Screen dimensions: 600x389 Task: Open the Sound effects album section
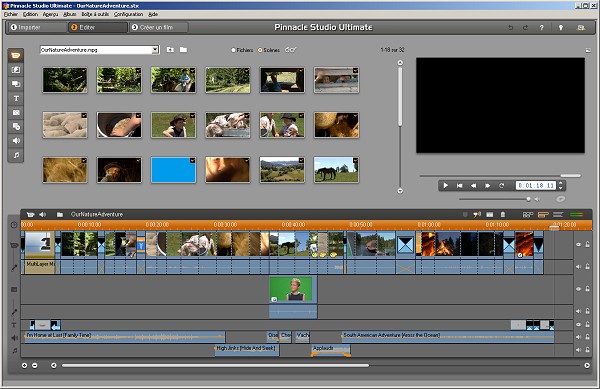point(16,141)
